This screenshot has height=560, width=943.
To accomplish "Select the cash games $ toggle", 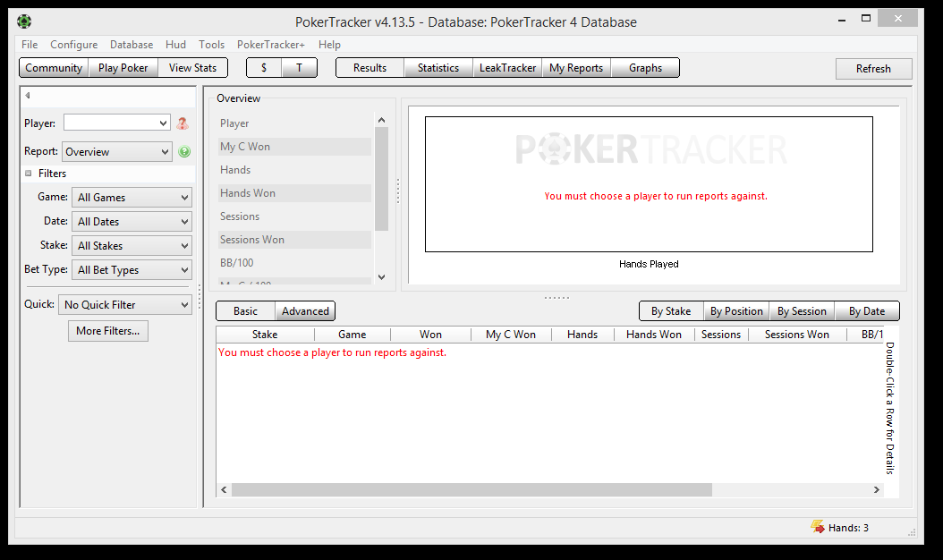I will 264,68.
